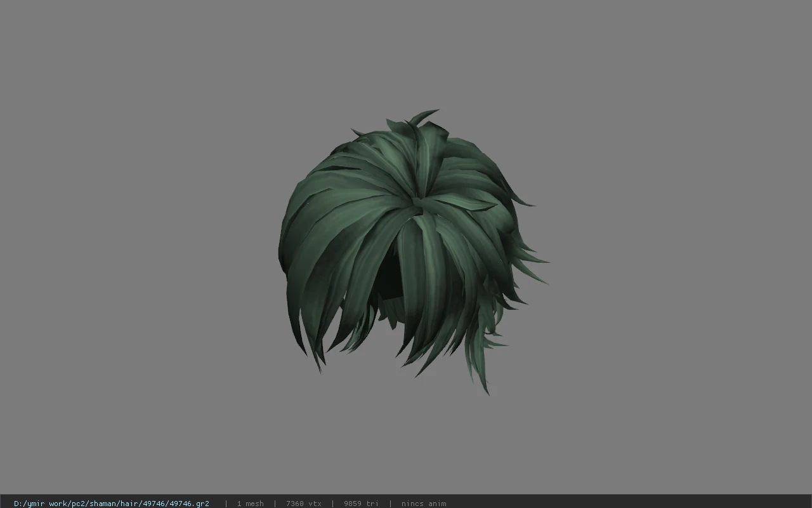Click the '7360 vtx' vertex count
The height and width of the screenshot is (508, 812).
pyautogui.click(x=304, y=504)
